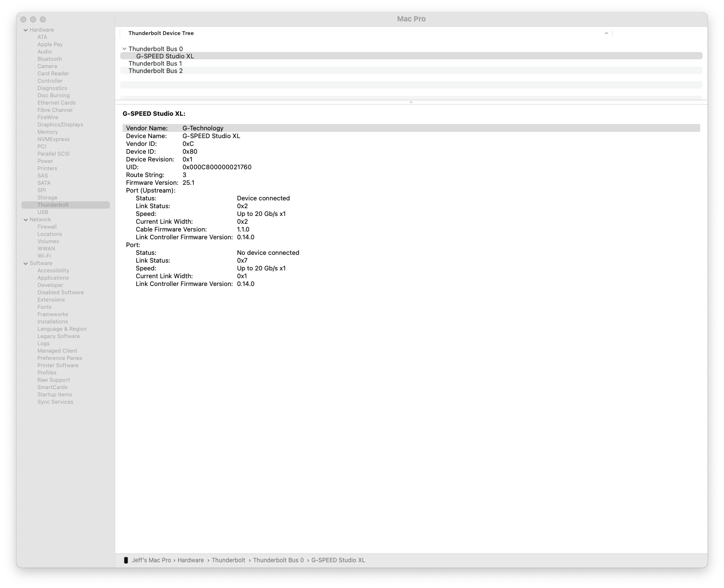Viewport: 724px width, 588px height.
Task: Select WWAN under Network
Action: click(x=46, y=249)
